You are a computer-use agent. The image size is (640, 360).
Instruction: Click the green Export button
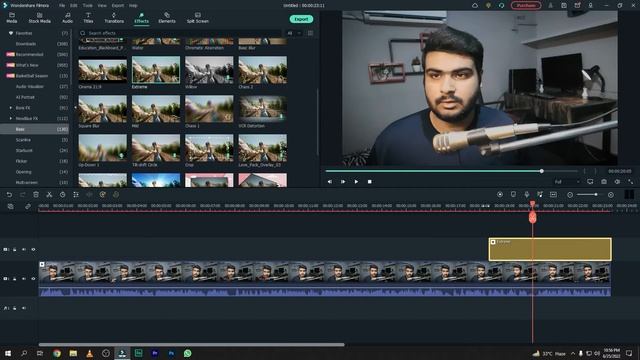tap(301, 19)
